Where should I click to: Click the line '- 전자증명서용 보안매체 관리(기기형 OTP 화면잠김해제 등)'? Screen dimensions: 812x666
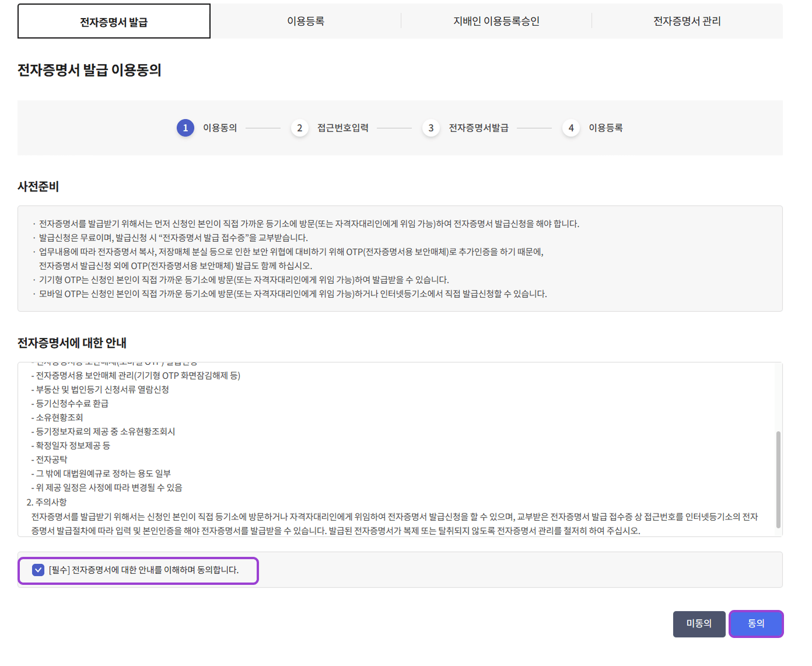pyautogui.click(x=136, y=375)
